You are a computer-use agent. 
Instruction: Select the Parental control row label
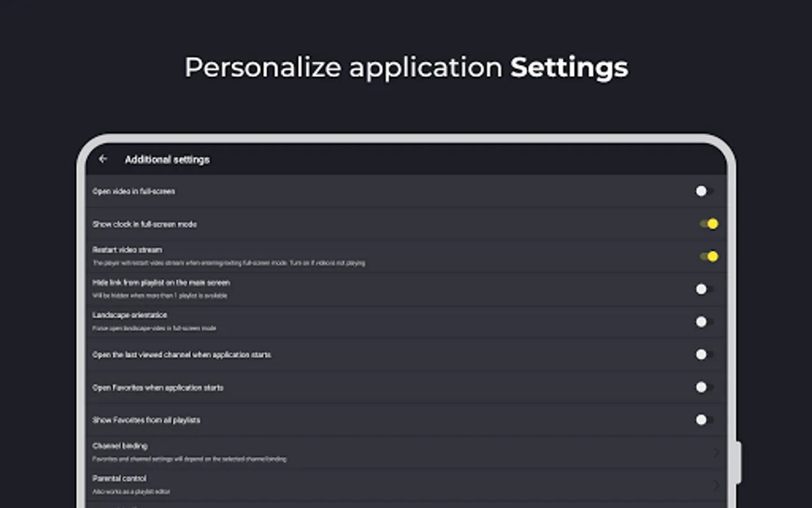[x=119, y=479]
